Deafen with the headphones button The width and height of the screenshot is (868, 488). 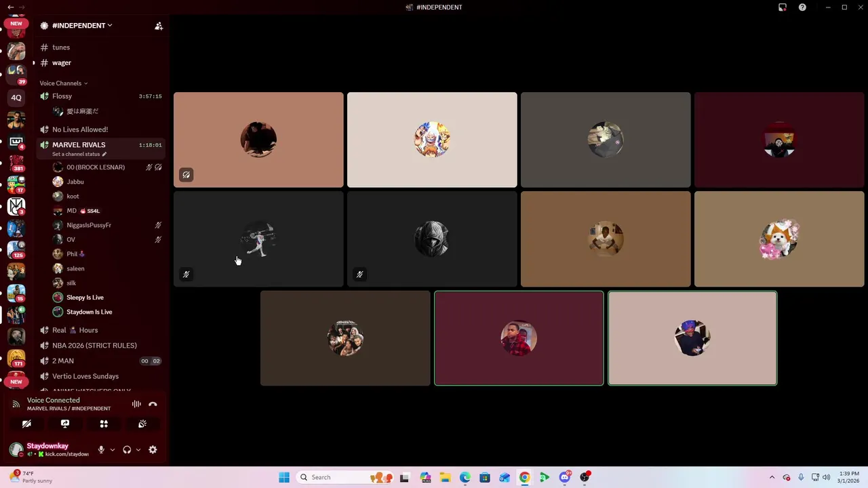(x=127, y=450)
